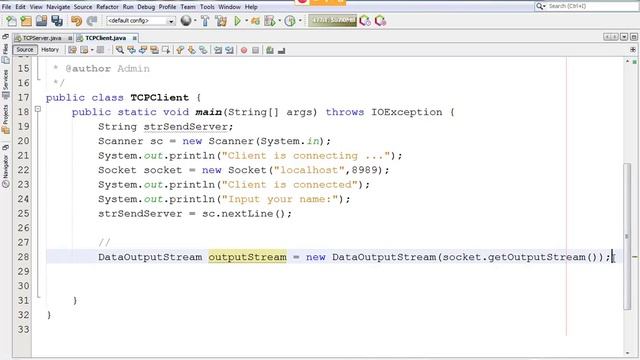This screenshot has width=640, height=360.
Task: Click the globe browser icon
Action: 186,20
